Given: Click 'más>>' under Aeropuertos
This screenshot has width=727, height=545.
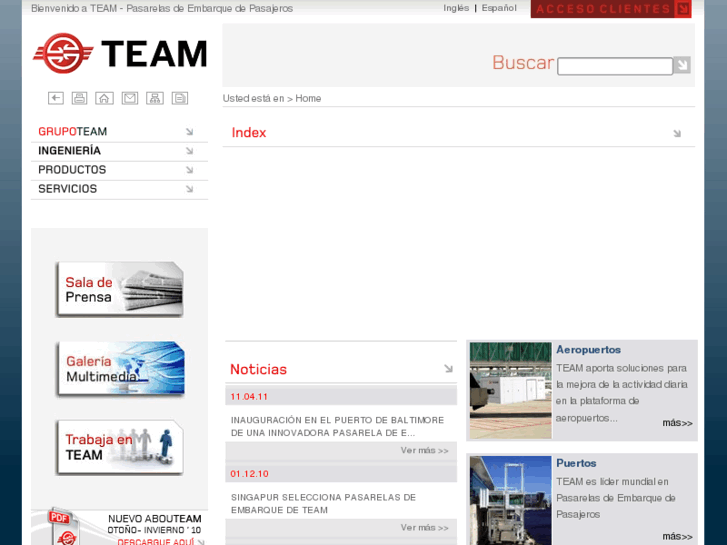Looking at the screenshot, I should (677, 423).
